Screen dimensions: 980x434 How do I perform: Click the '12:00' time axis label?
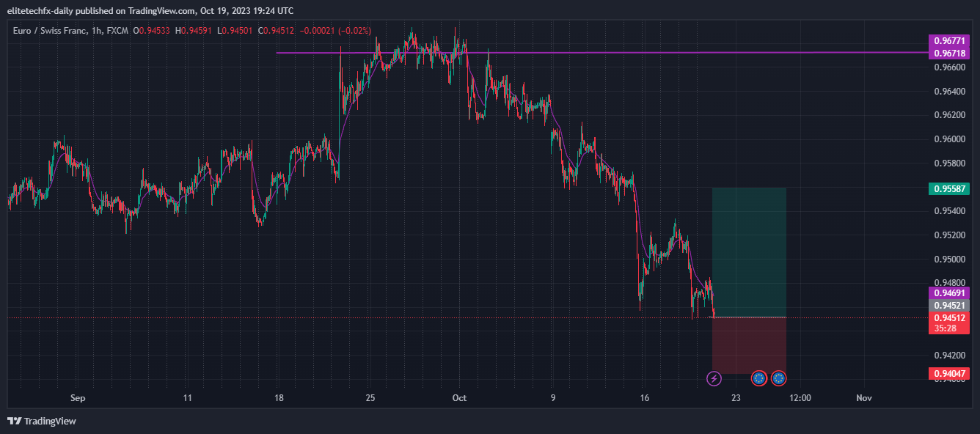click(800, 398)
